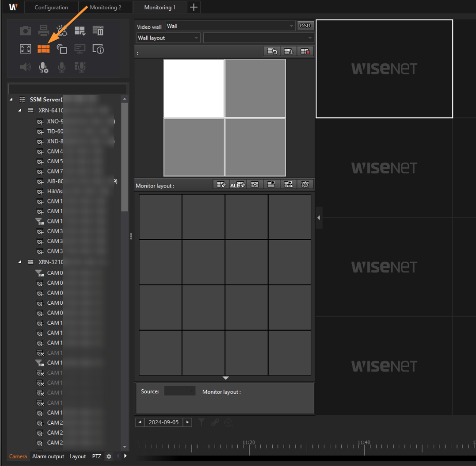Click the filter funnel icon near timeline
Screen dimensions: 476x466
pos(201,422)
